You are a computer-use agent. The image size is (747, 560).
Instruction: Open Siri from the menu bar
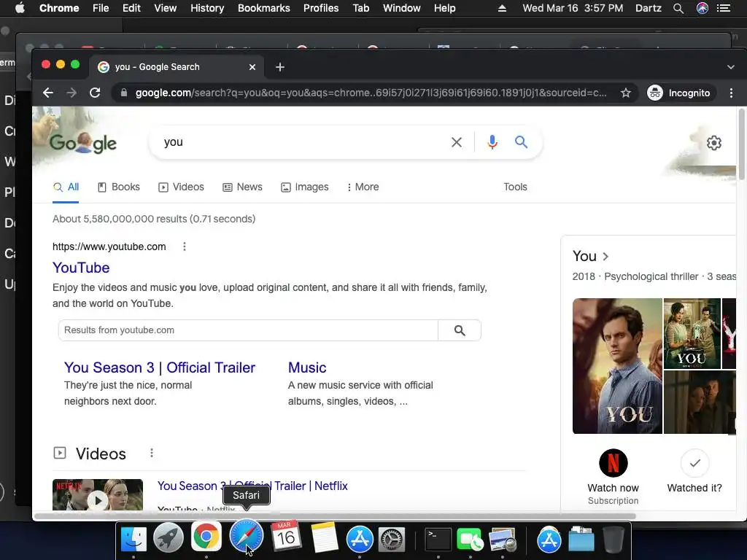703,8
